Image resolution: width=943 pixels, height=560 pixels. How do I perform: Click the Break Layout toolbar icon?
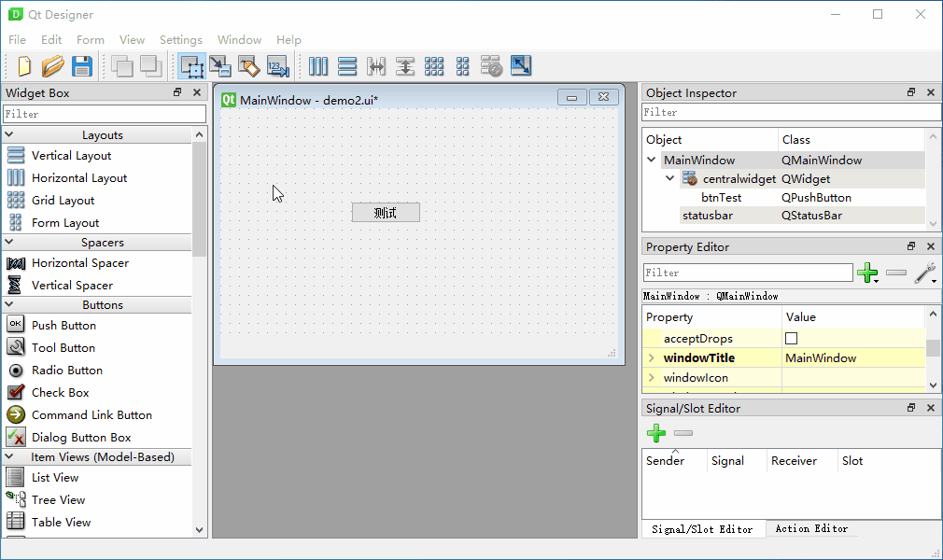click(x=491, y=66)
